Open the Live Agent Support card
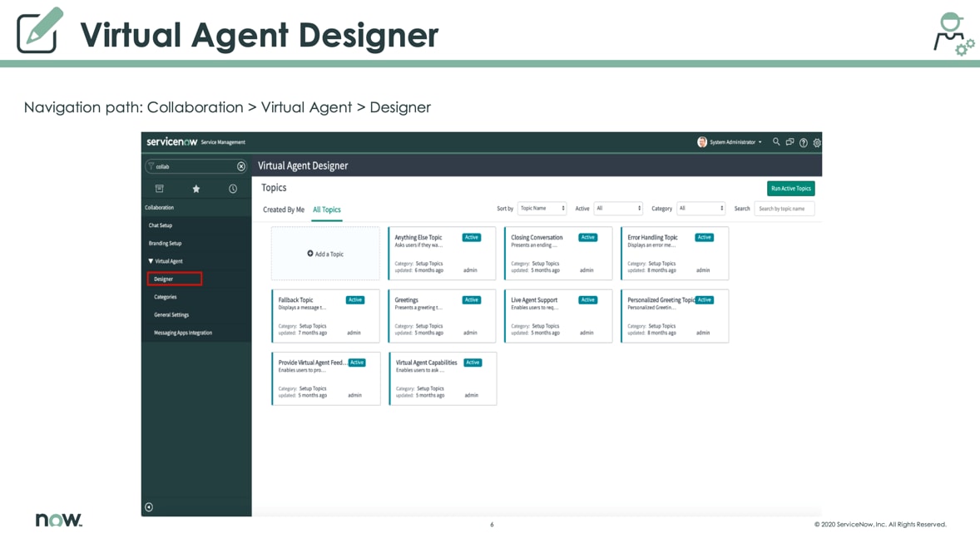The height and width of the screenshot is (548, 980). coord(558,316)
